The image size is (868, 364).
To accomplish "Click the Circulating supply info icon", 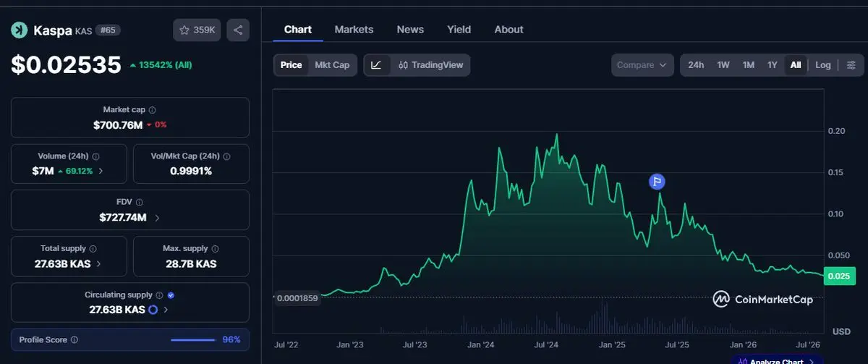I will [x=159, y=295].
